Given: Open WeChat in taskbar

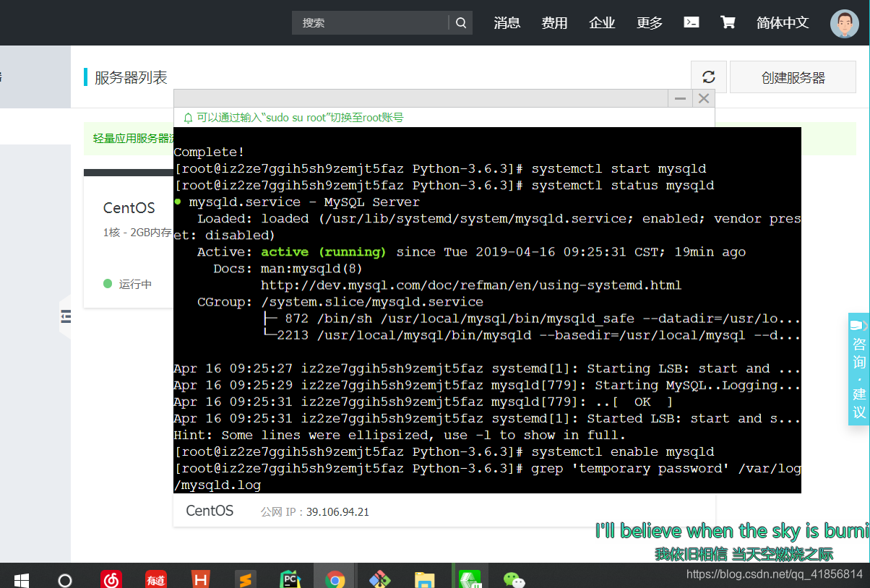Looking at the screenshot, I should 514,579.
